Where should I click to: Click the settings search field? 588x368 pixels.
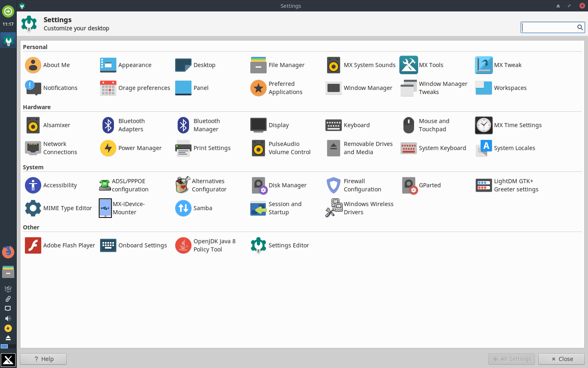pos(548,27)
